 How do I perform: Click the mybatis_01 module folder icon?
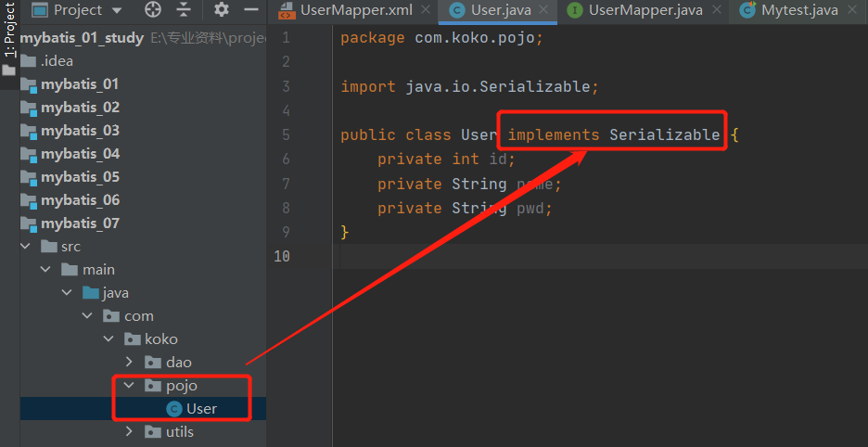pos(29,84)
